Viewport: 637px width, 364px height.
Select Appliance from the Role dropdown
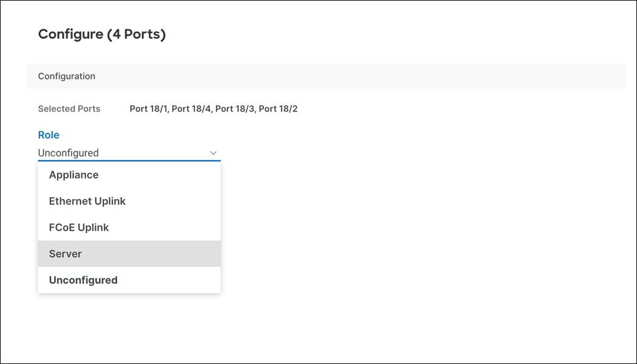[x=73, y=175]
